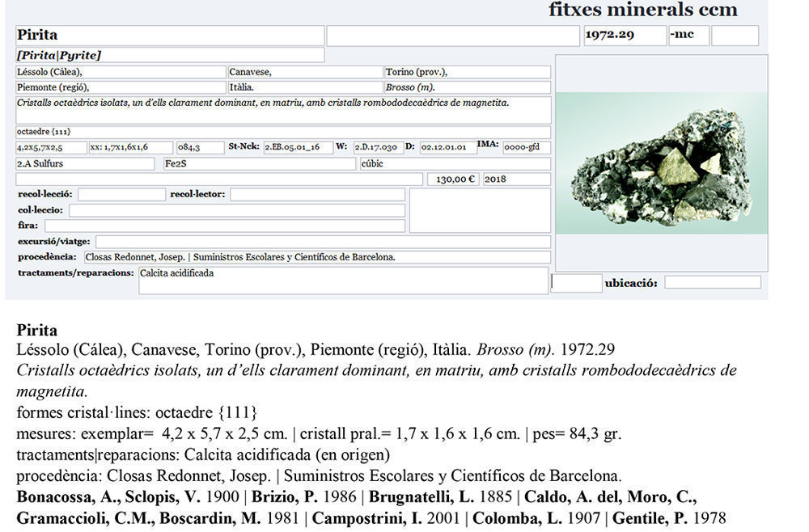The height and width of the screenshot is (532, 809).
Task: Click the reference 'Colomba, L. 1907'
Action: (x=536, y=518)
